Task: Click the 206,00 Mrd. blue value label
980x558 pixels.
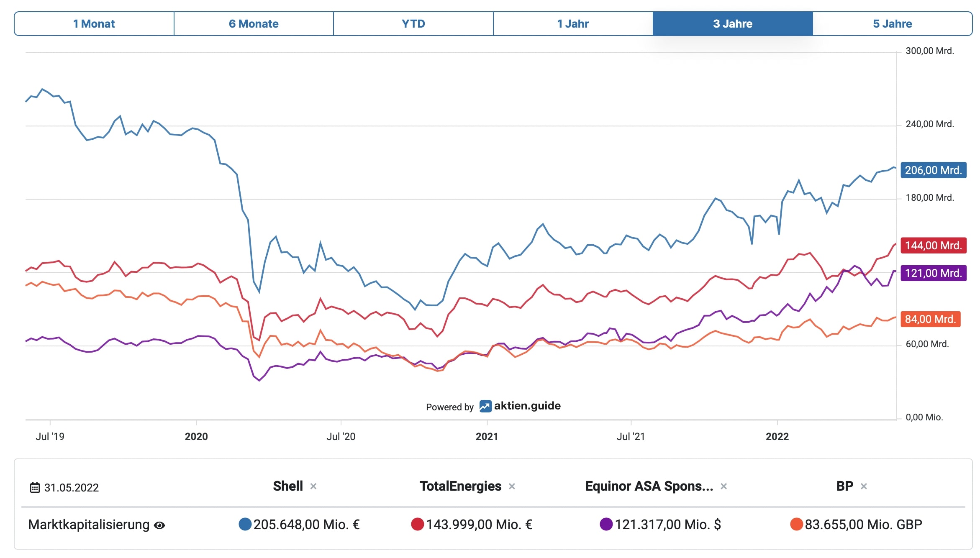Action: [x=934, y=170]
